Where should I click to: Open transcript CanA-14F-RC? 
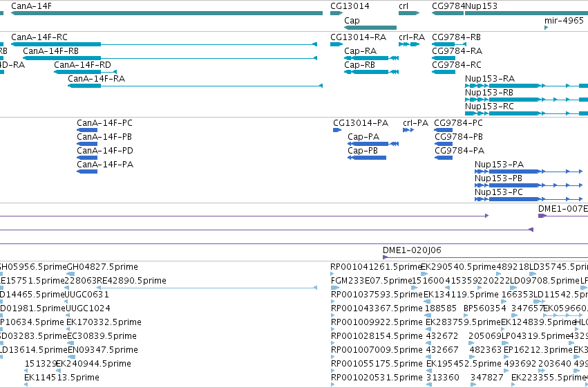[x=164, y=44]
